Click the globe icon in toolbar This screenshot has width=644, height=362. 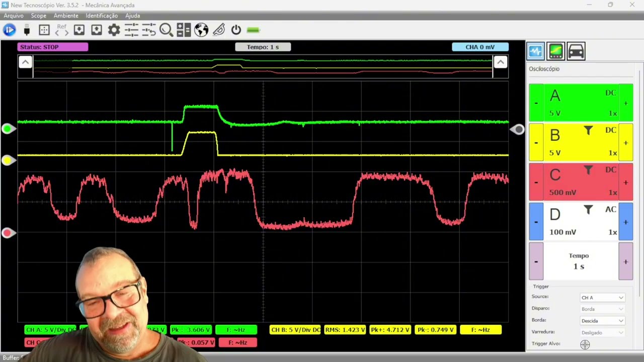[201, 30]
